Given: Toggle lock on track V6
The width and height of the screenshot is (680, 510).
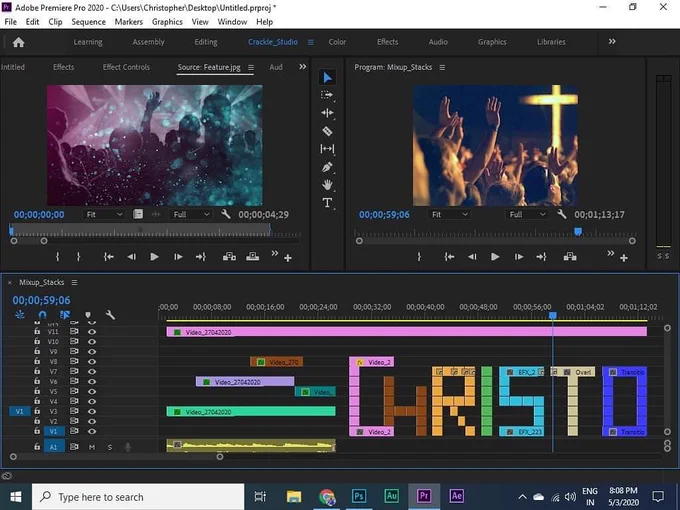Looking at the screenshot, I should coord(37,381).
